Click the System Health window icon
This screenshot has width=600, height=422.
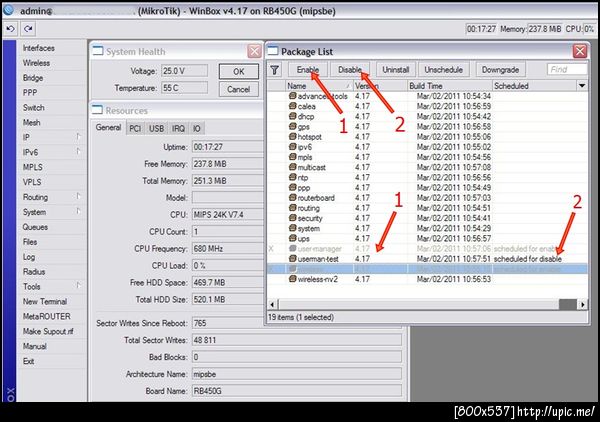pyautogui.click(x=98, y=51)
